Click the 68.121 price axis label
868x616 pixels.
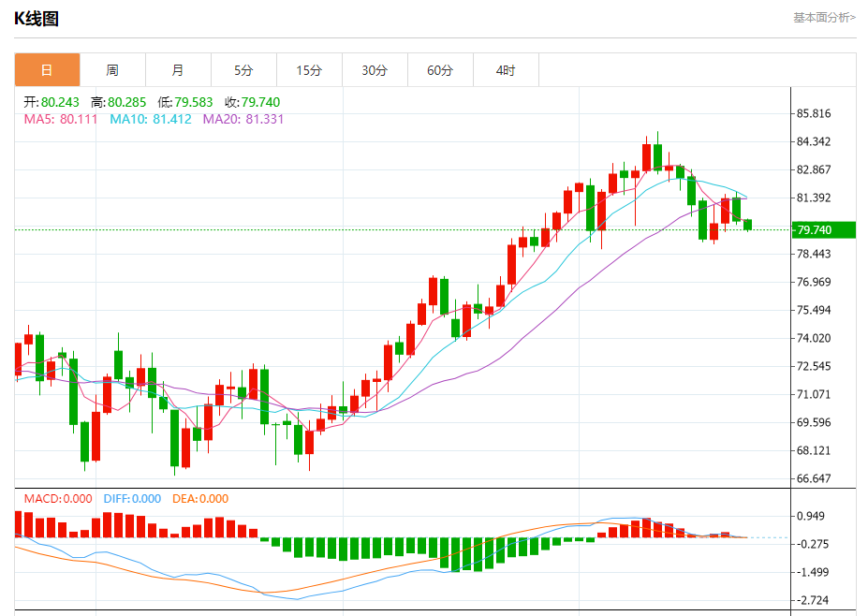[814, 450]
